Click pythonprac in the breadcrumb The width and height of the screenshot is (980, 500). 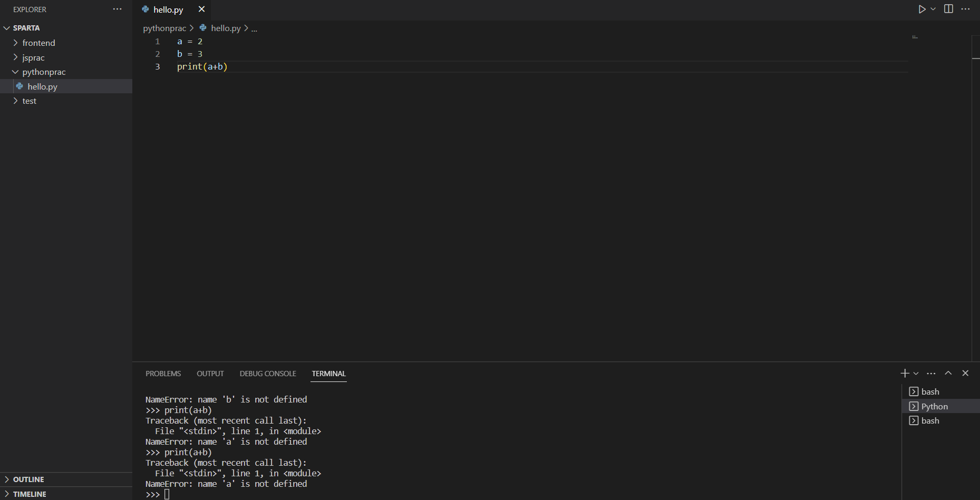click(164, 28)
